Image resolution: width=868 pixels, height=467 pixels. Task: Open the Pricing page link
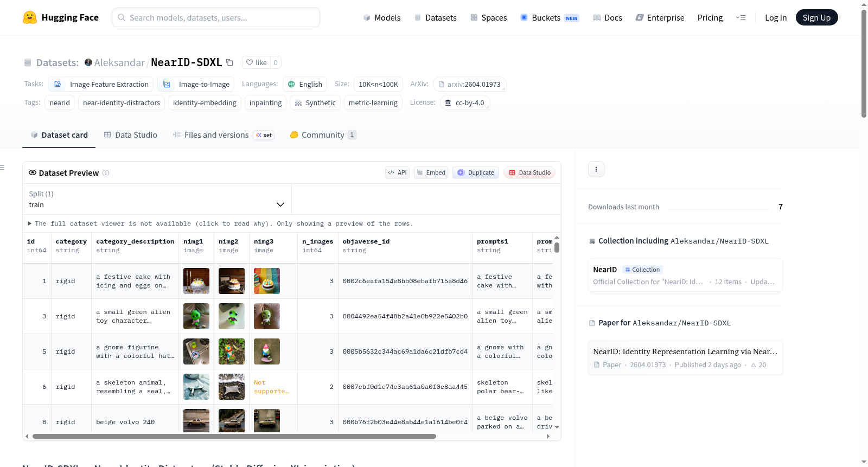point(710,17)
